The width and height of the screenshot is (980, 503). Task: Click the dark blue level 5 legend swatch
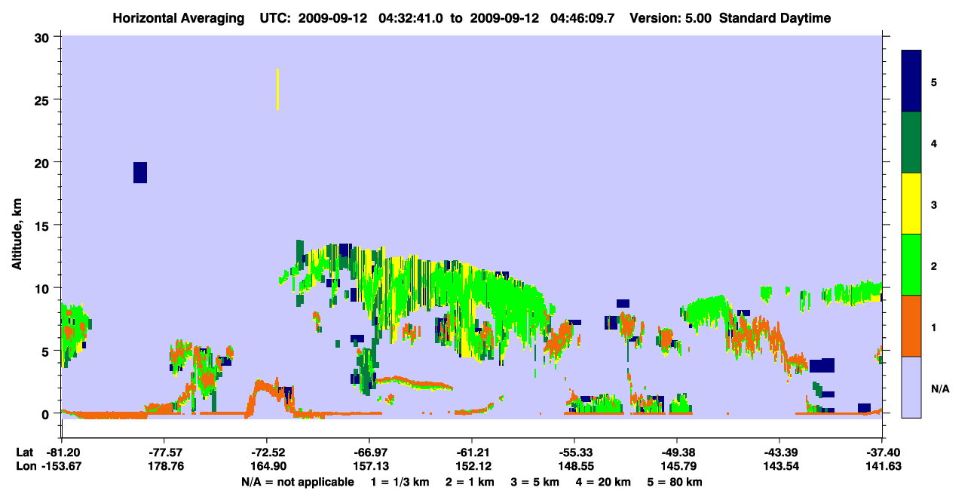[x=911, y=81]
